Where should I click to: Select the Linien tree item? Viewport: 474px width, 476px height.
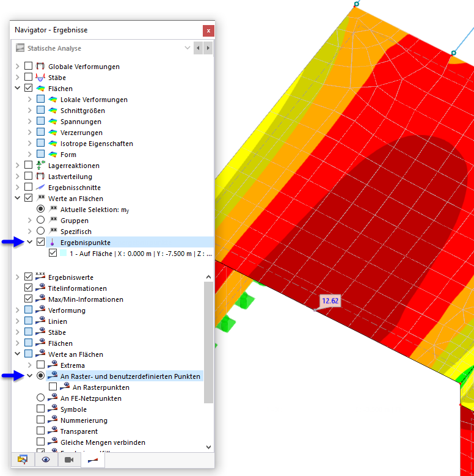(57, 321)
